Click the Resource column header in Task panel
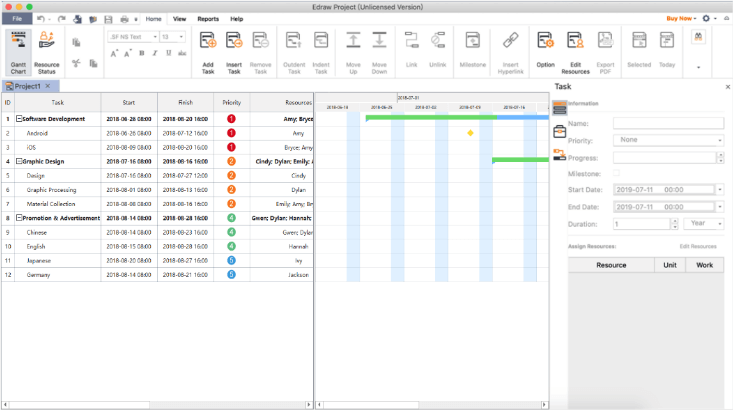The image size is (733, 410). 611,265
